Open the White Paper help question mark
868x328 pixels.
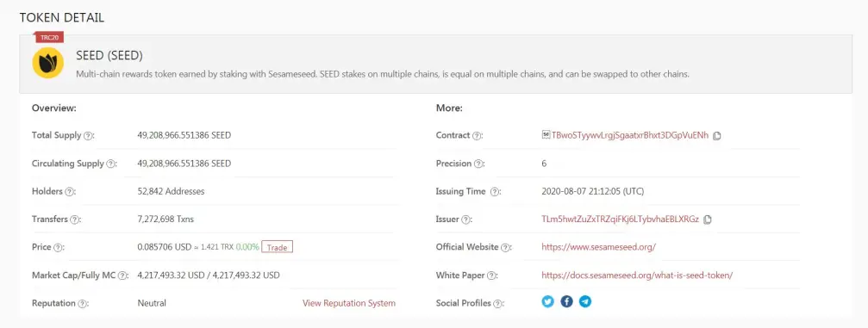click(x=491, y=275)
